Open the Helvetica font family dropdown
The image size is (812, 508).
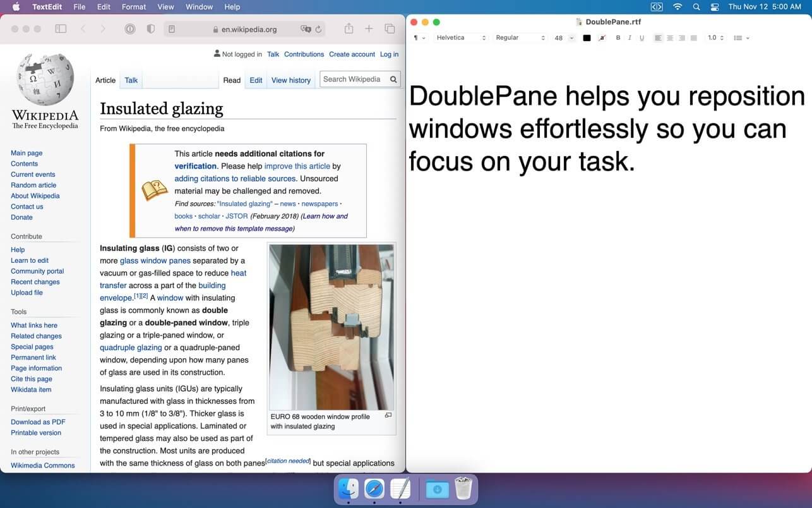click(462, 38)
